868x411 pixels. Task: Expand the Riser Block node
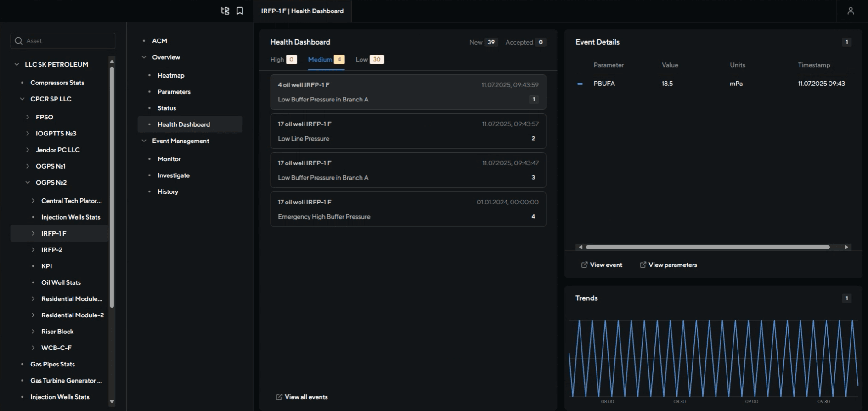pos(33,332)
